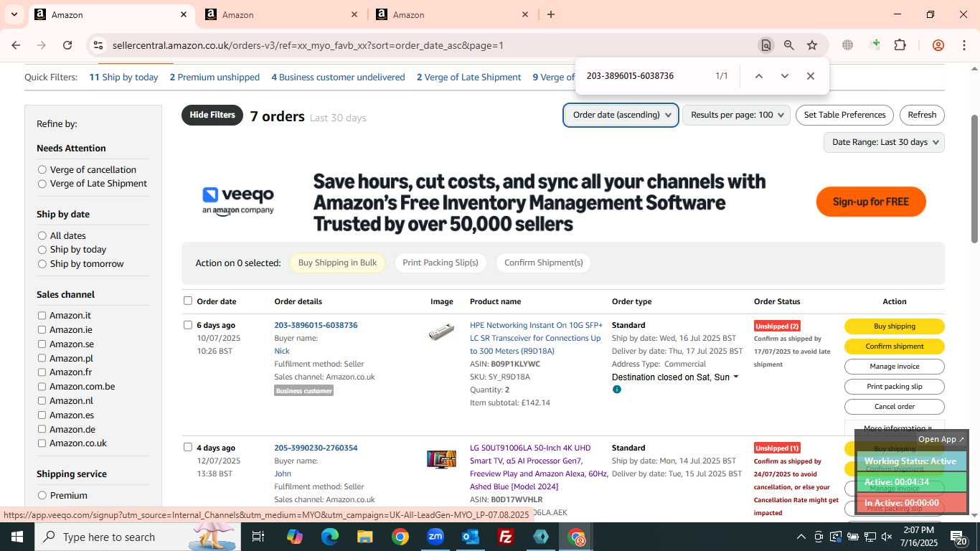Go to next find-bar match
980x551 pixels.
(x=785, y=76)
